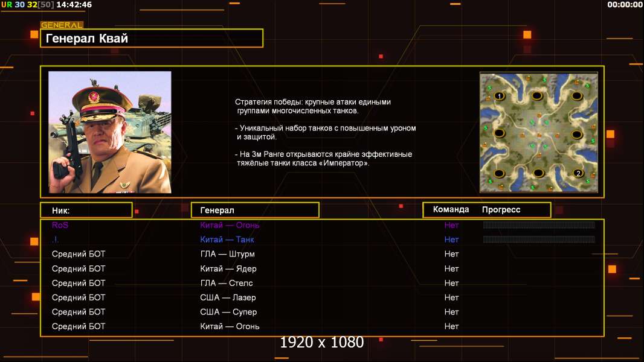Open RoS's Китай — Огонь general selection
The width and height of the screenshot is (644, 362).
[x=230, y=225]
